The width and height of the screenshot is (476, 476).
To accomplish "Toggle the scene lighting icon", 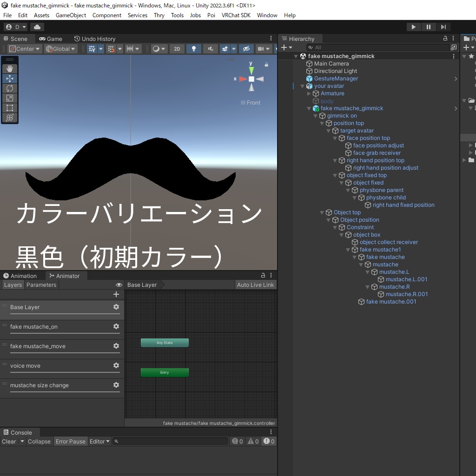I will point(195,49).
